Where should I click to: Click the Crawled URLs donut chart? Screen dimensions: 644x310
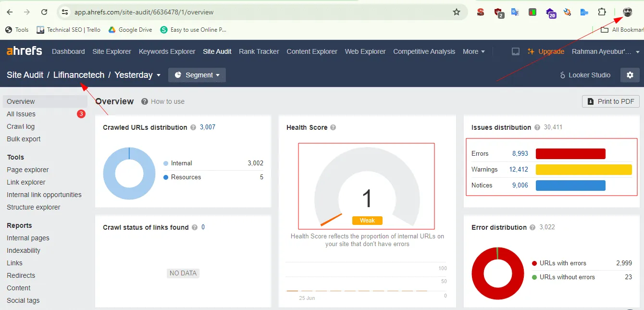pyautogui.click(x=129, y=174)
